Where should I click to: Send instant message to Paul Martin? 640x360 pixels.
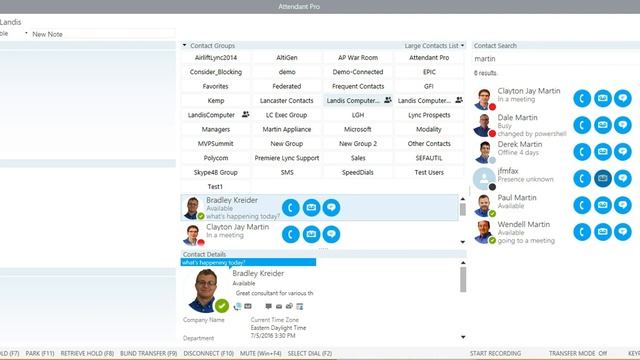coord(623,205)
